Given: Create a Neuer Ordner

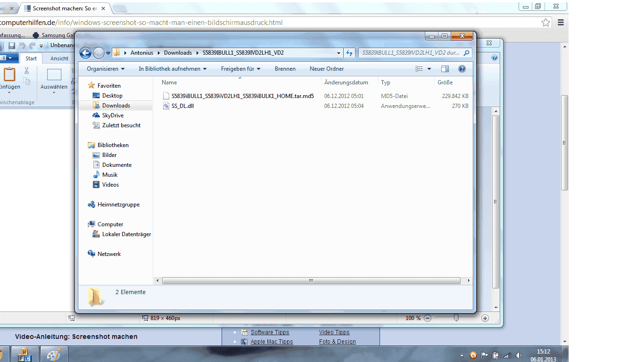Looking at the screenshot, I should [x=327, y=69].
